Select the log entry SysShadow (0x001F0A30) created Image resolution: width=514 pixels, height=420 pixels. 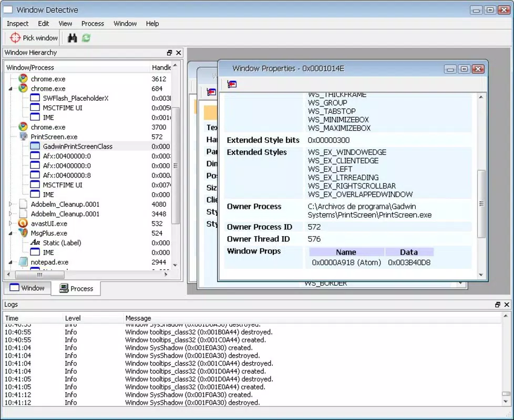[252, 394]
